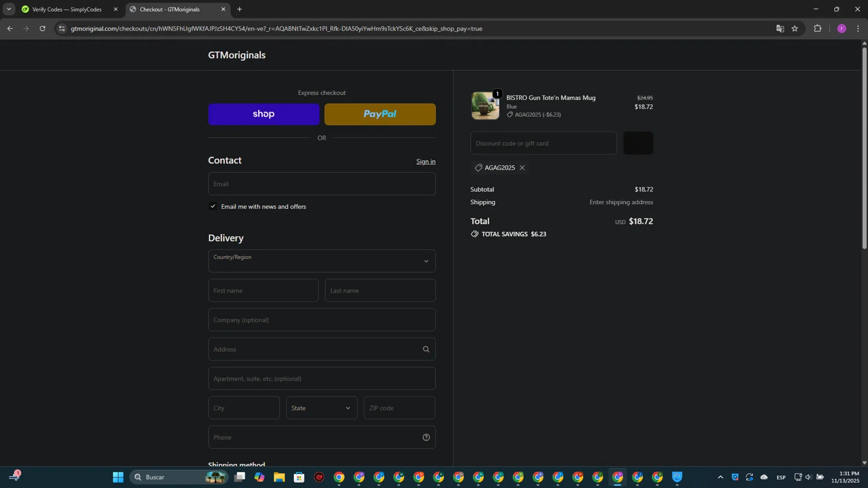Open Microsoft Store from the taskbar
The image size is (868, 488).
299,477
